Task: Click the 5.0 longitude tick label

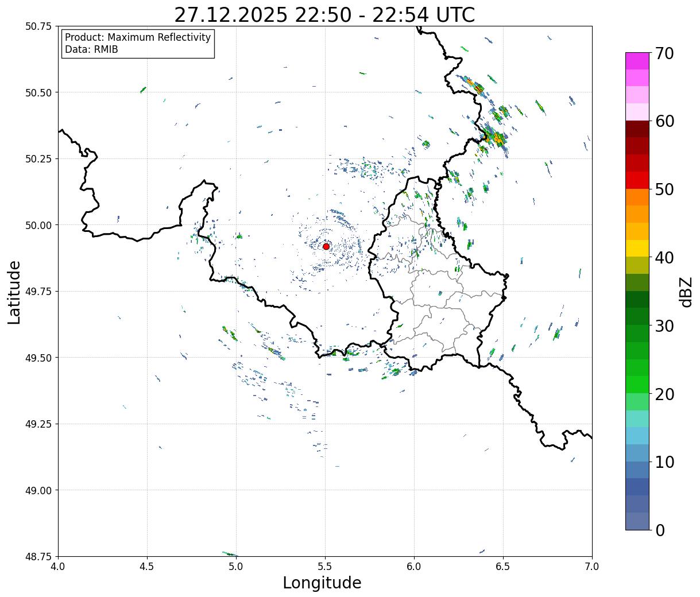Action: [x=236, y=566]
